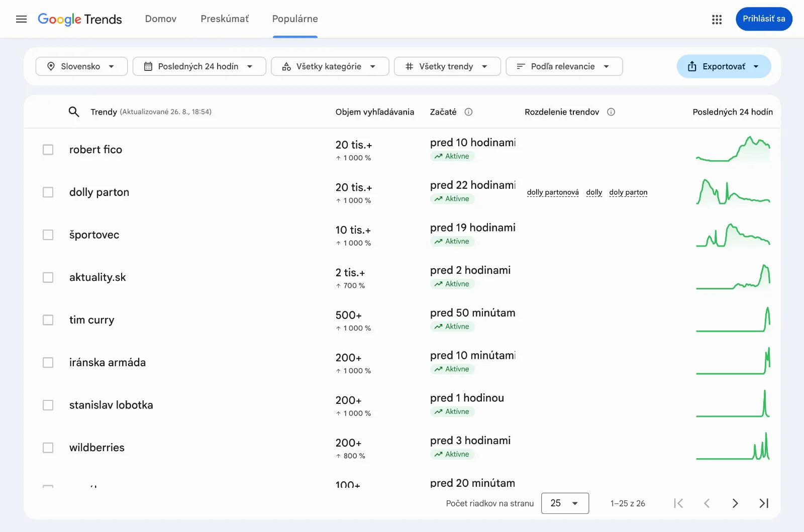Tick the iránska armáda checkbox
Image resolution: width=804 pixels, height=532 pixels.
[x=48, y=362]
